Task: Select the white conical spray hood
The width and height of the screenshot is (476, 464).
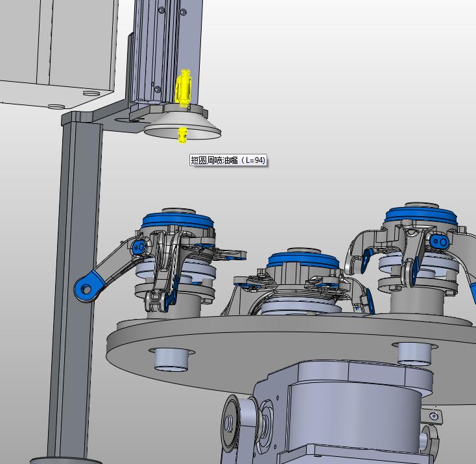Action: click(x=182, y=126)
